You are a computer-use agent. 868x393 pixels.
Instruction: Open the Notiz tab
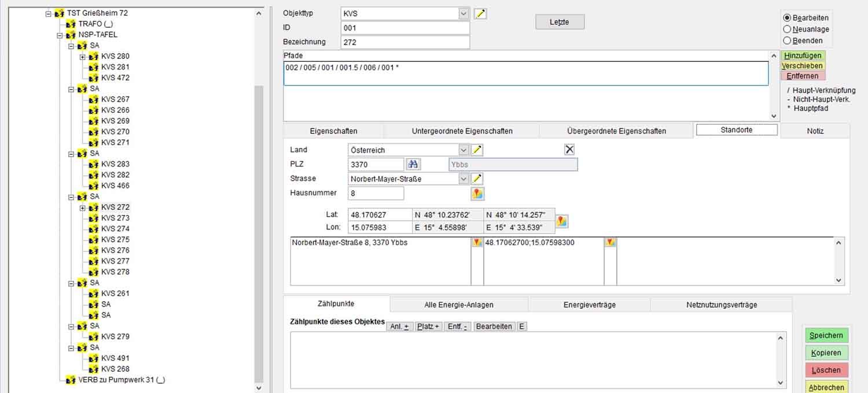(815, 131)
